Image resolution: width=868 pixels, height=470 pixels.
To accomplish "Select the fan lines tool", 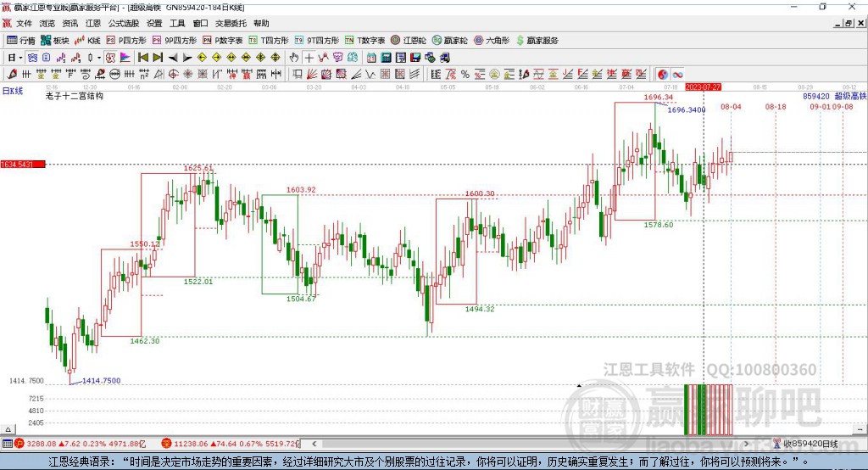I will point(312,75).
